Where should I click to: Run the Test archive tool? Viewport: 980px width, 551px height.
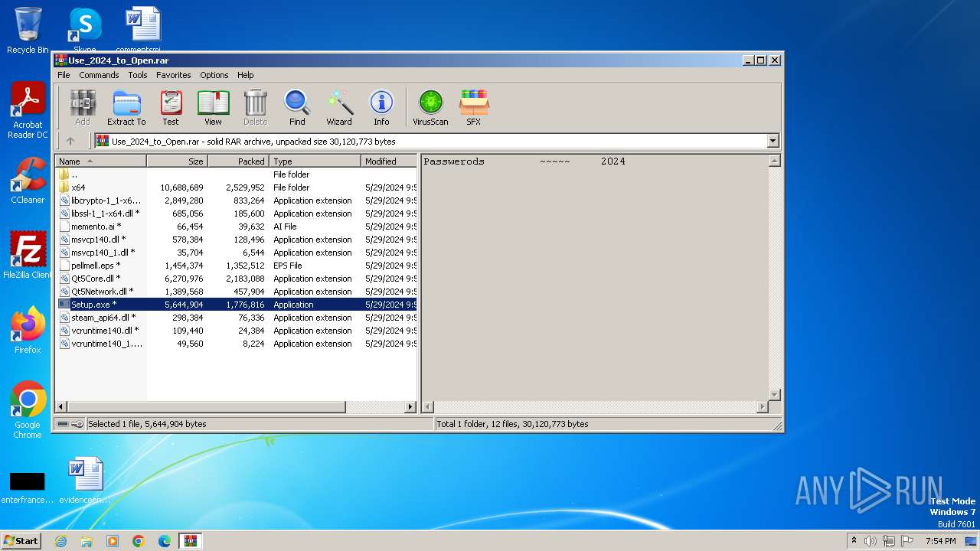point(171,108)
